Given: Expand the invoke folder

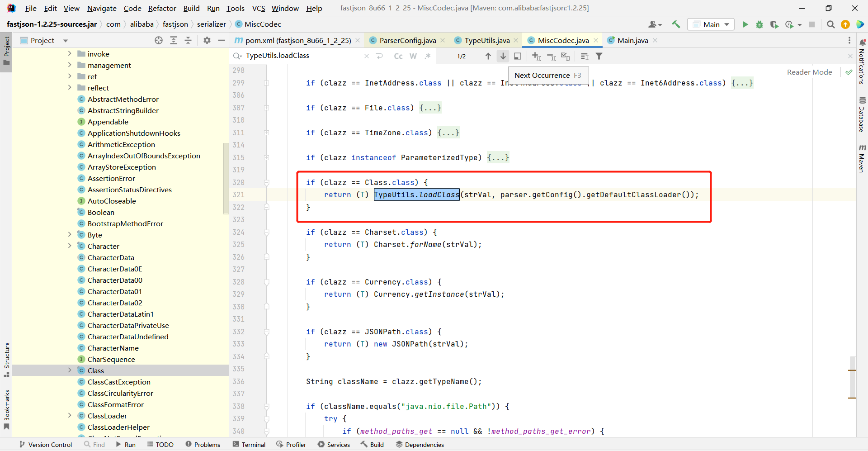Looking at the screenshot, I should tap(70, 54).
